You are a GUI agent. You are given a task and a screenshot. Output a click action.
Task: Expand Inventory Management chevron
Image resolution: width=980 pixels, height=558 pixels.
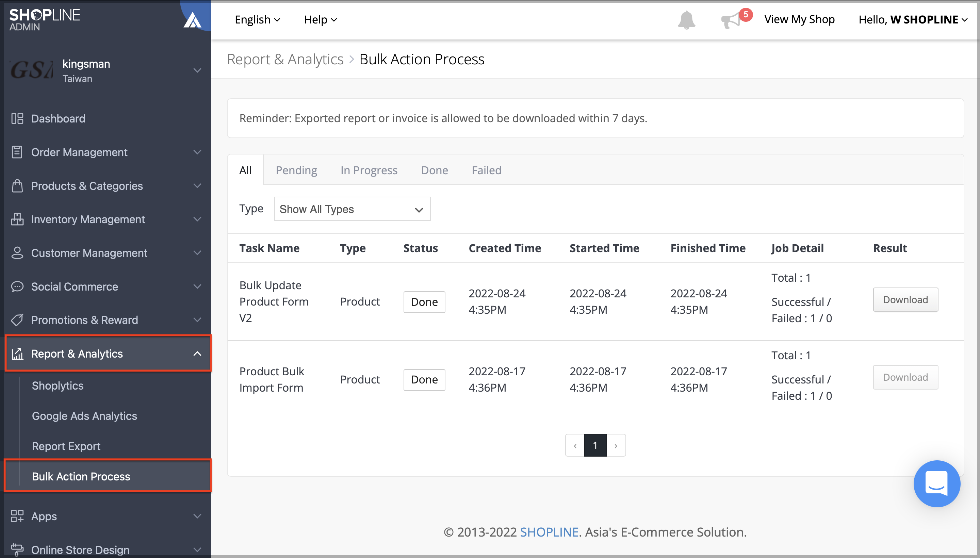tap(197, 219)
